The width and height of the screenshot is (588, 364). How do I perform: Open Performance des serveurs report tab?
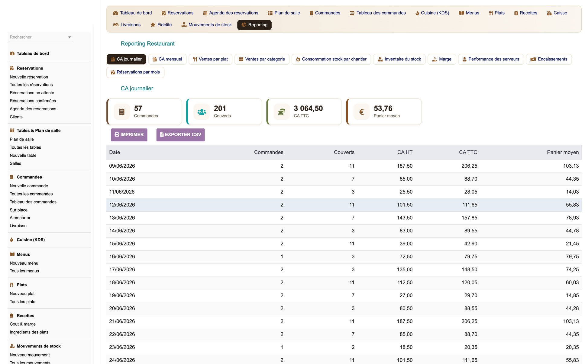coord(491,59)
